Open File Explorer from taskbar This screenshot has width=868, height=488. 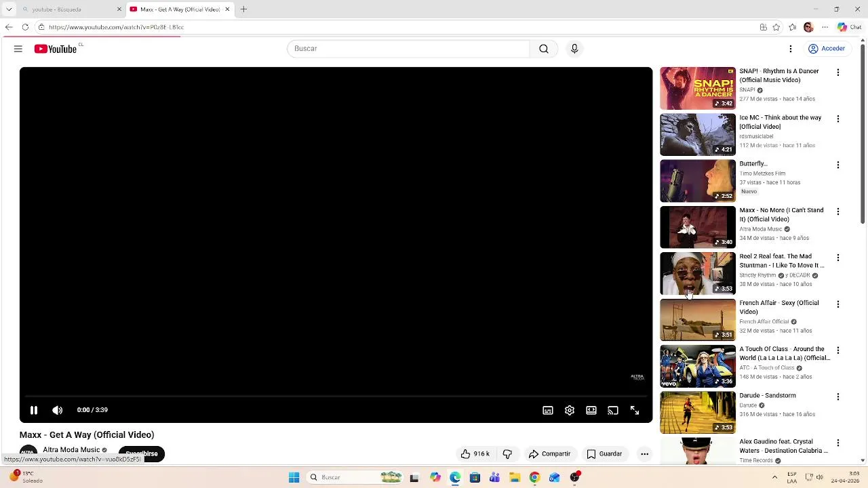click(515, 477)
